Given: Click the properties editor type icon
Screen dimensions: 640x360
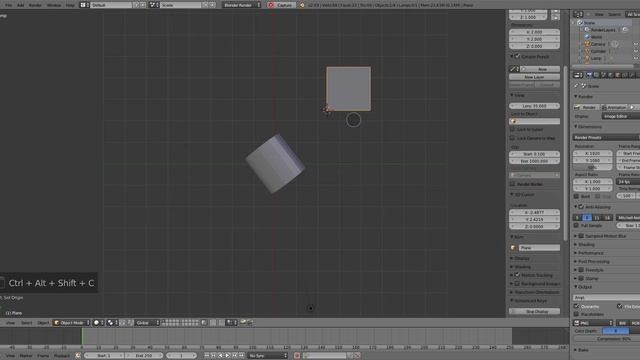Looking at the screenshot, I should (578, 75).
